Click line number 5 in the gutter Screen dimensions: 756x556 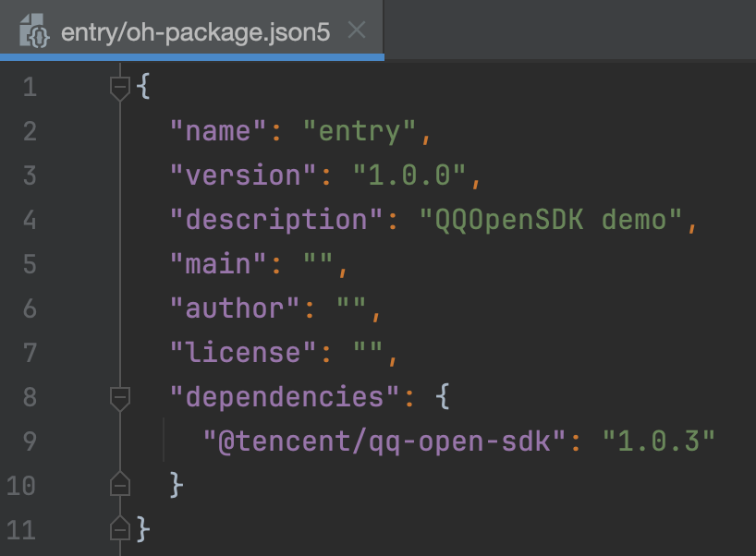30,264
